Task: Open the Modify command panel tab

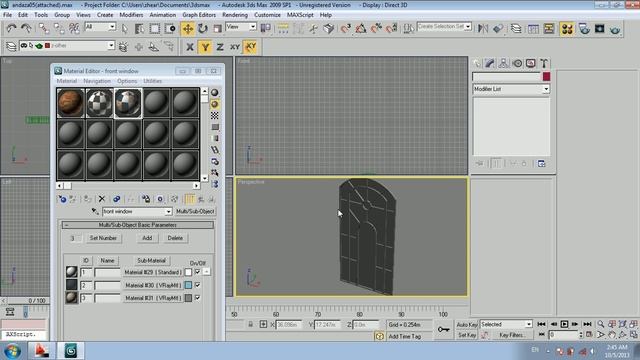Action: click(489, 63)
